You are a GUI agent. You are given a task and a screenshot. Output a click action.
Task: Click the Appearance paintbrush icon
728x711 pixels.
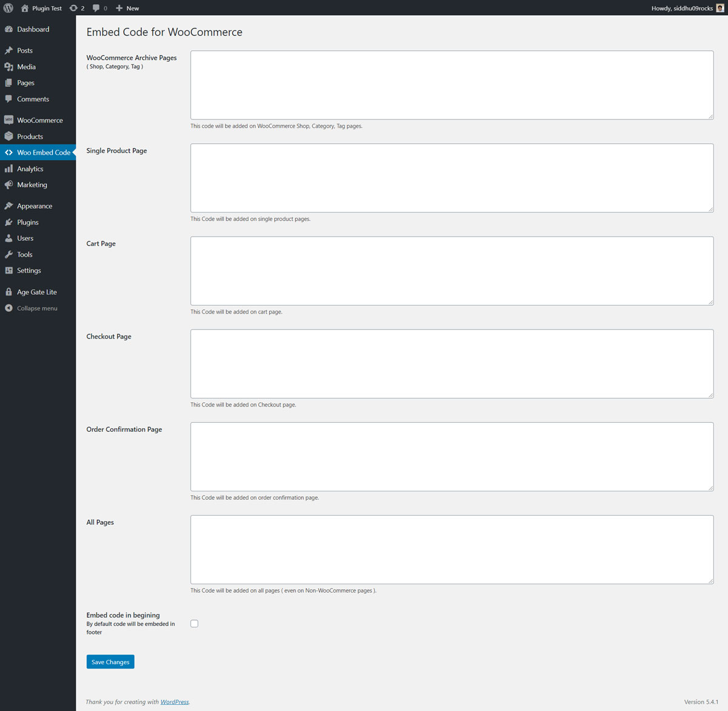point(8,206)
